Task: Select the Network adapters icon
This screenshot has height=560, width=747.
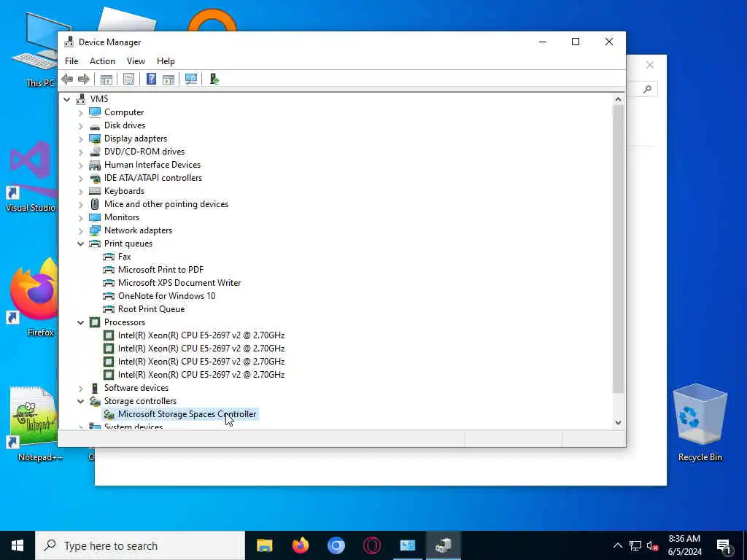Action: 95,230
